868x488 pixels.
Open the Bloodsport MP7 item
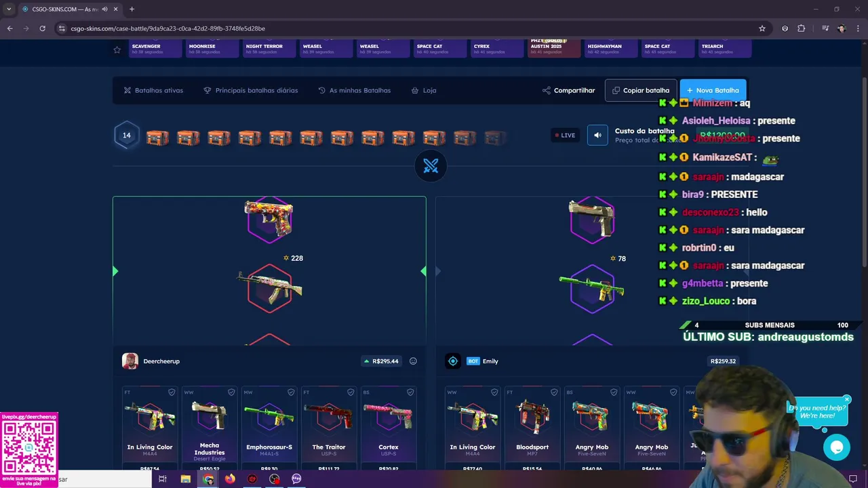532,428
